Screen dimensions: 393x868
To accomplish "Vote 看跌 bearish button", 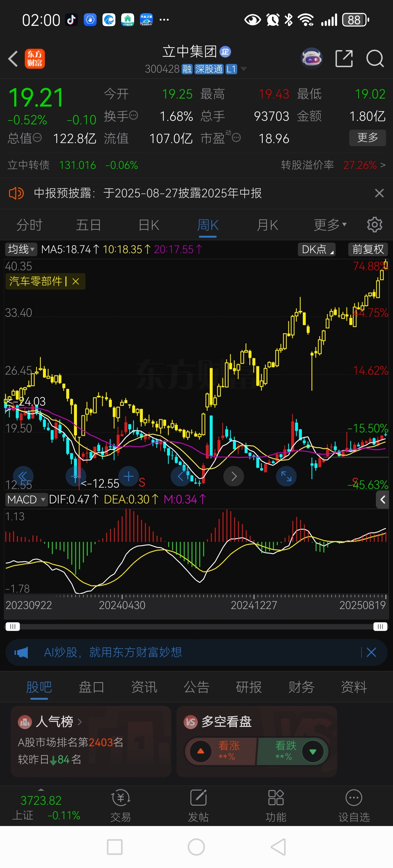I will coord(292,751).
